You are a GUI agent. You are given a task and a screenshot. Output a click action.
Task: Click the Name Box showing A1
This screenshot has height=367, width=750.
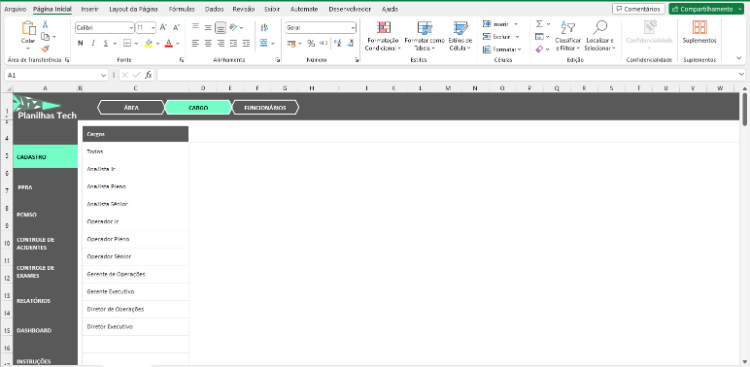56,75
